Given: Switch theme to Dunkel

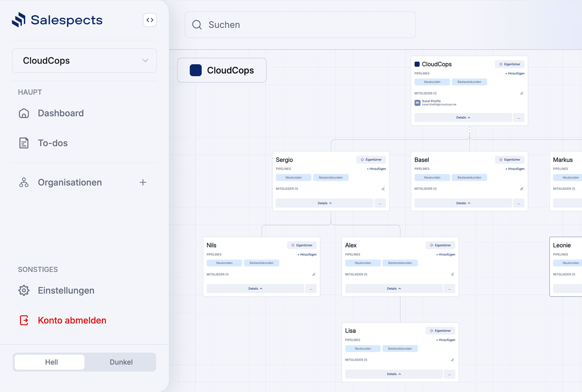Looking at the screenshot, I should coord(121,362).
